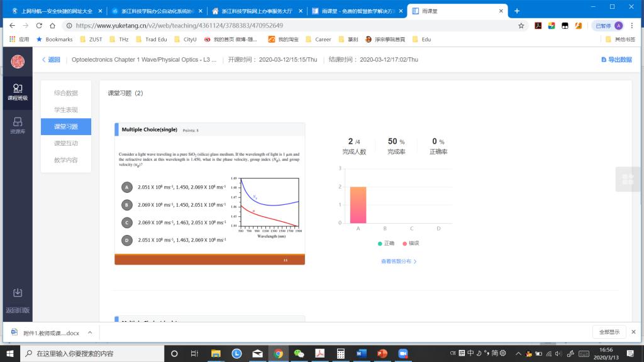Click the 导出数据 export icon
Image resolution: width=644 pixels, height=362 pixels.
(604, 60)
